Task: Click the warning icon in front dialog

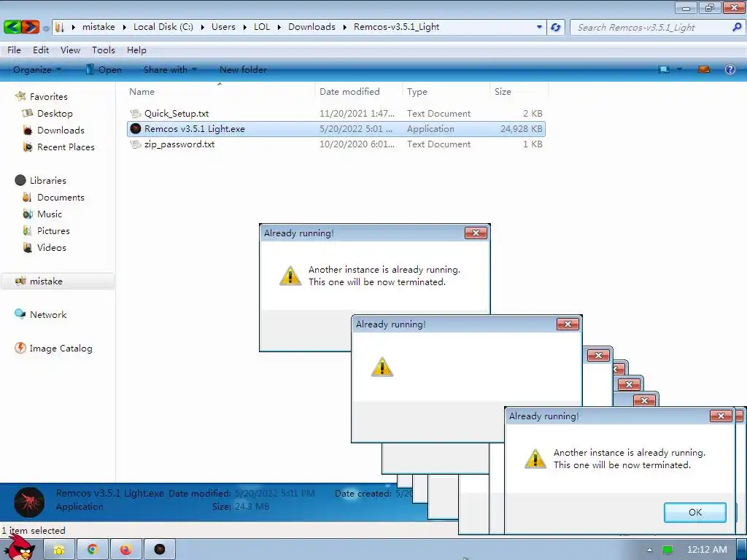Action: tap(535, 459)
